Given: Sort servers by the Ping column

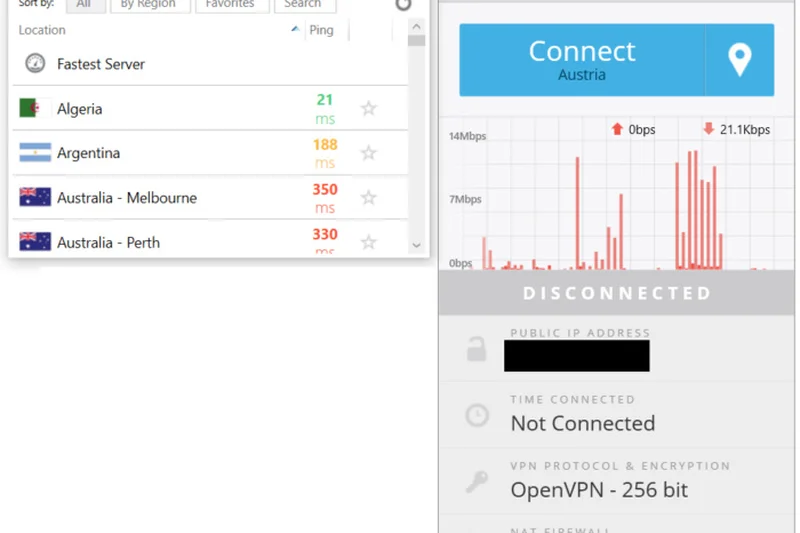Looking at the screenshot, I should click(321, 30).
